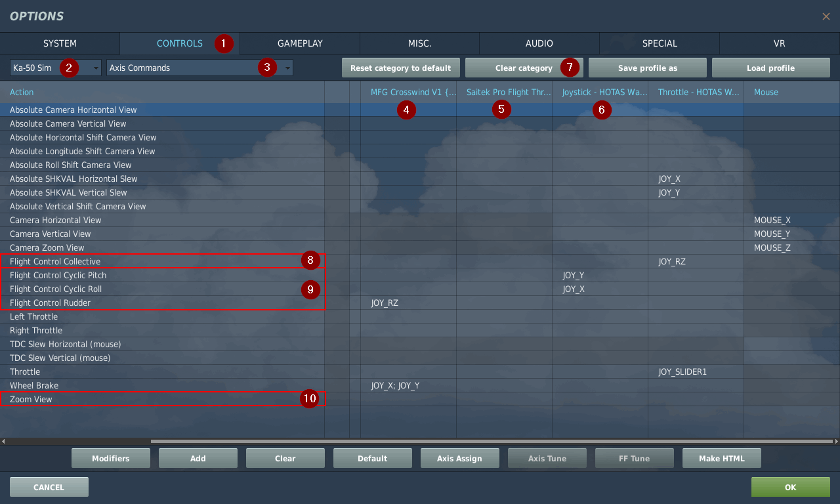Select the VR tab

[779, 43]
